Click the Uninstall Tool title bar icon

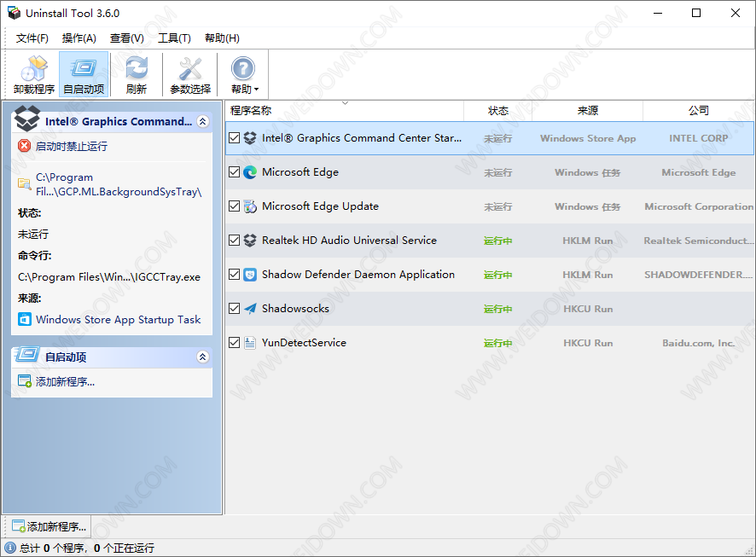point(14,13)
